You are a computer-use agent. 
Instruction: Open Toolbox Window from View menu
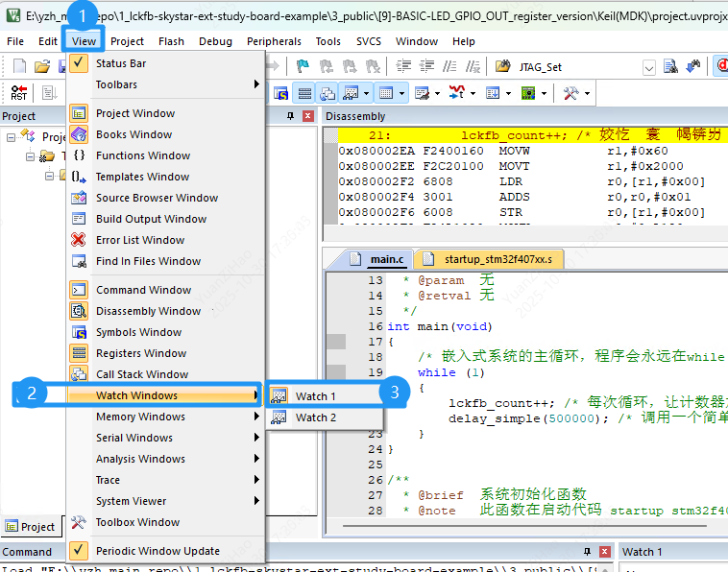pos(137,522)
